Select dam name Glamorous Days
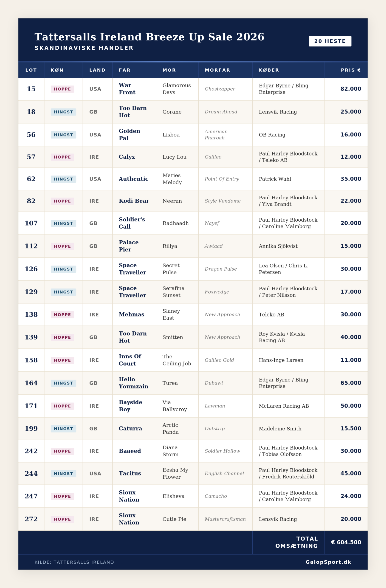 coord(177,89)
